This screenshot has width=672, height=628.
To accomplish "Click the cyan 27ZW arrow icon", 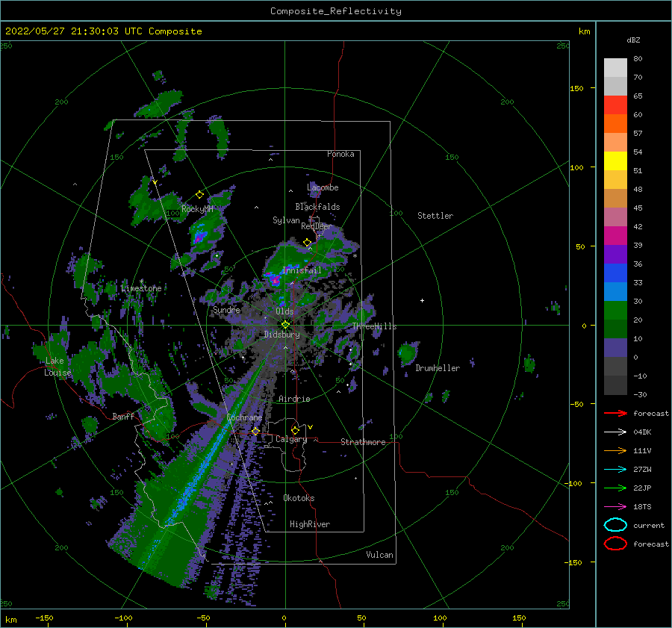I will point(615,470).
